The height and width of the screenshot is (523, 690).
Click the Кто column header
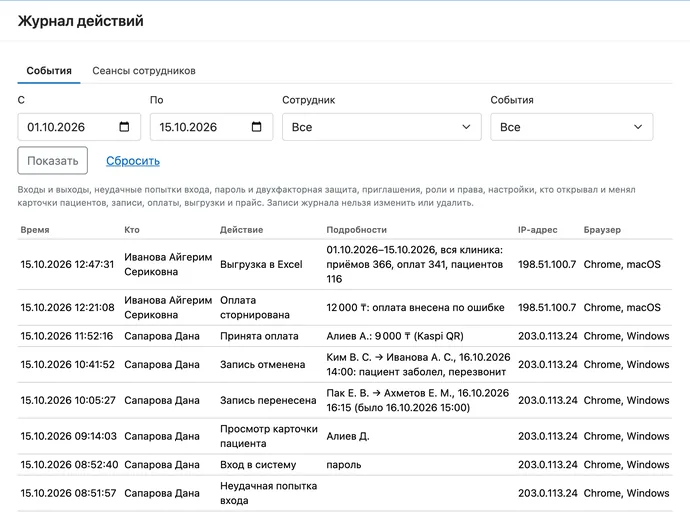click(x=132, y=230)
